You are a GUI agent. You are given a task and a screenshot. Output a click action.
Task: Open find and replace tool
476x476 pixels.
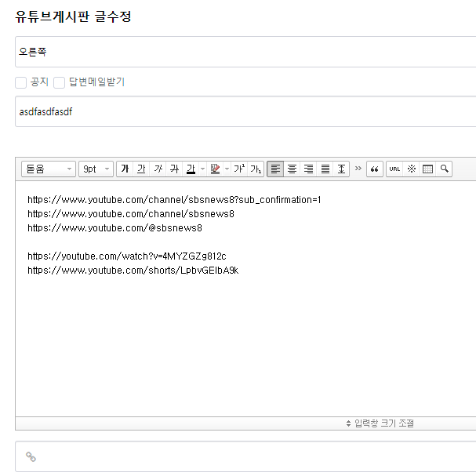[x=444, y=169]
